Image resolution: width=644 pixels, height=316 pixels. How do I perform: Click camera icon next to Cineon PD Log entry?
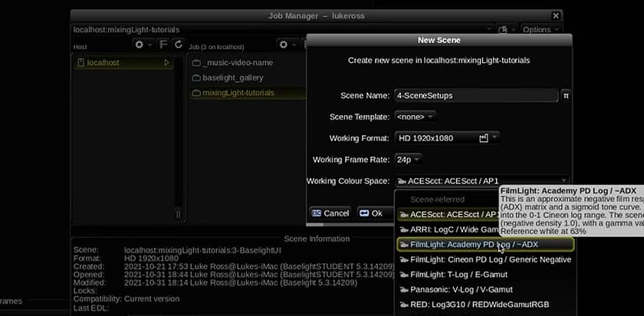click(x=404, y=260)
